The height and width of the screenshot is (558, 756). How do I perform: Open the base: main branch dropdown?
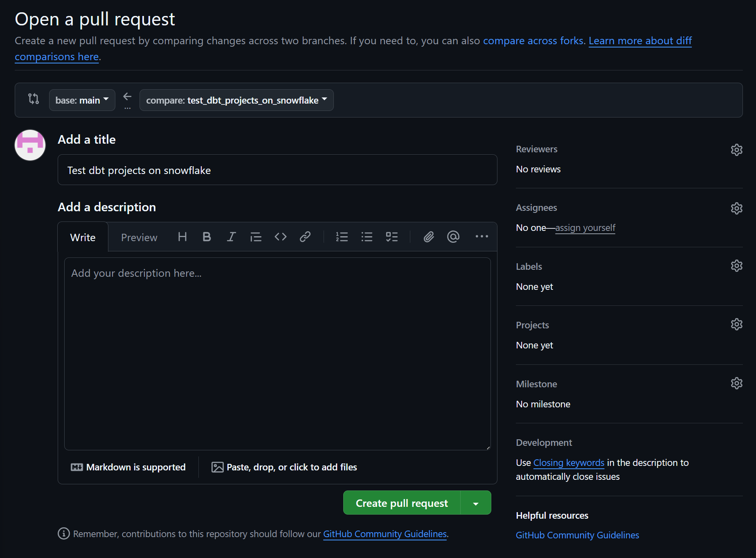pos(82,100)
